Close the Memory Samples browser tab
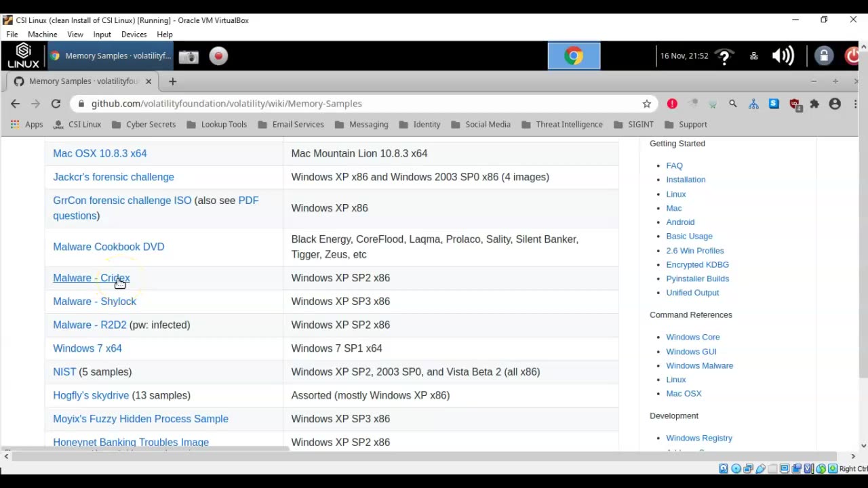868x488 pixels. tap(149, 81)
